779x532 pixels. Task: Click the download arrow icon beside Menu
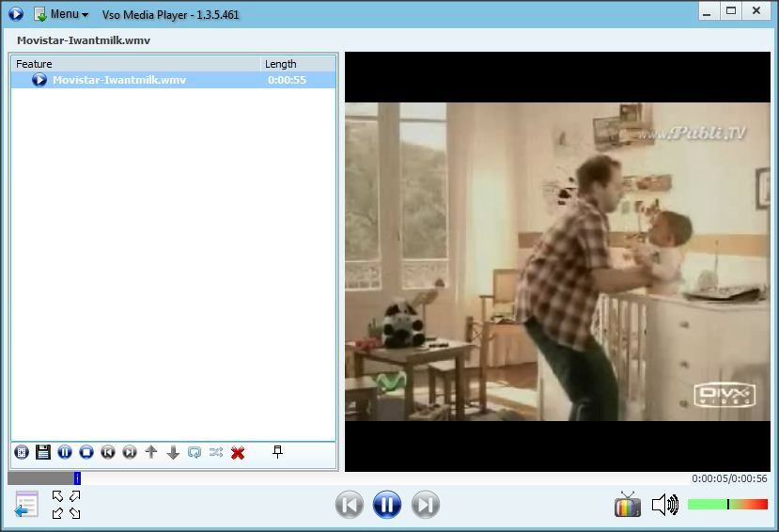[40, 14]
